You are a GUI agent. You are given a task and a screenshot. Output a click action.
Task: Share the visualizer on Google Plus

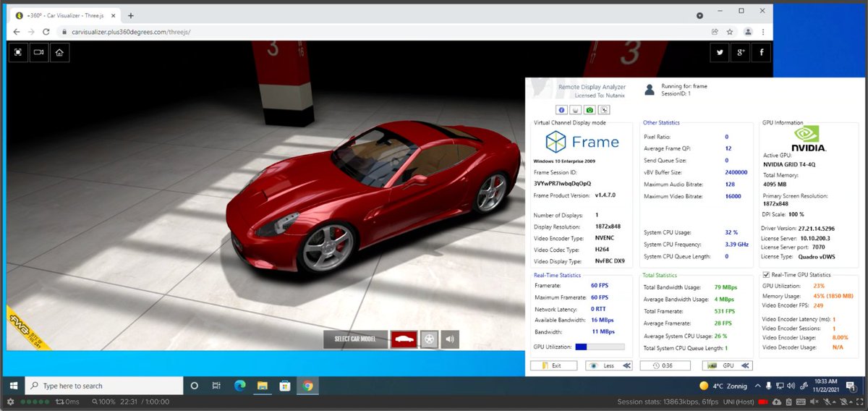pos(741,52)
